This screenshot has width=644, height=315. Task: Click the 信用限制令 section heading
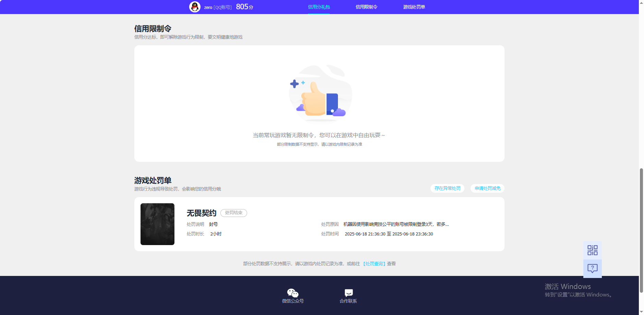tap(153, 28)
